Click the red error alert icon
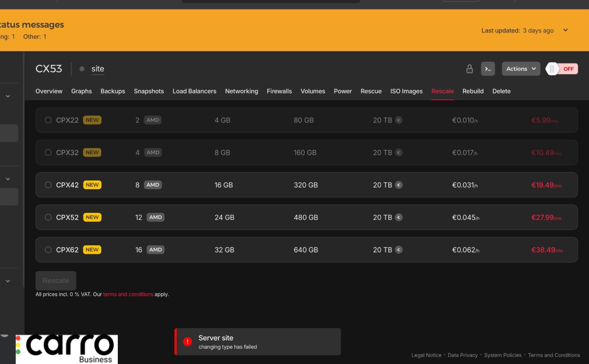 tap(187, 341)
